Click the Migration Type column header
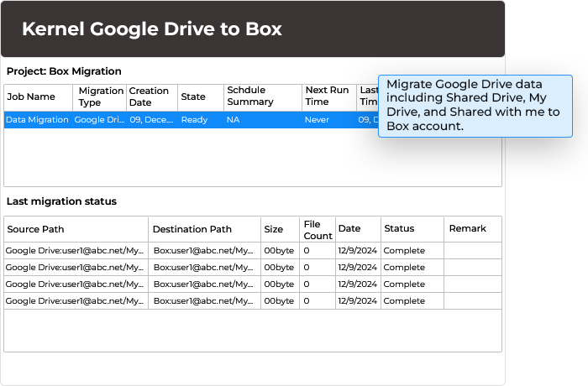588x386 pixels. 101,96
